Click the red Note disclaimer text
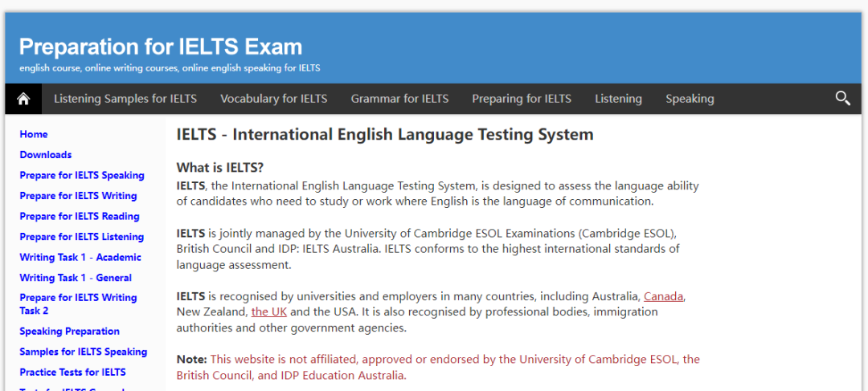 coord(438,367)
